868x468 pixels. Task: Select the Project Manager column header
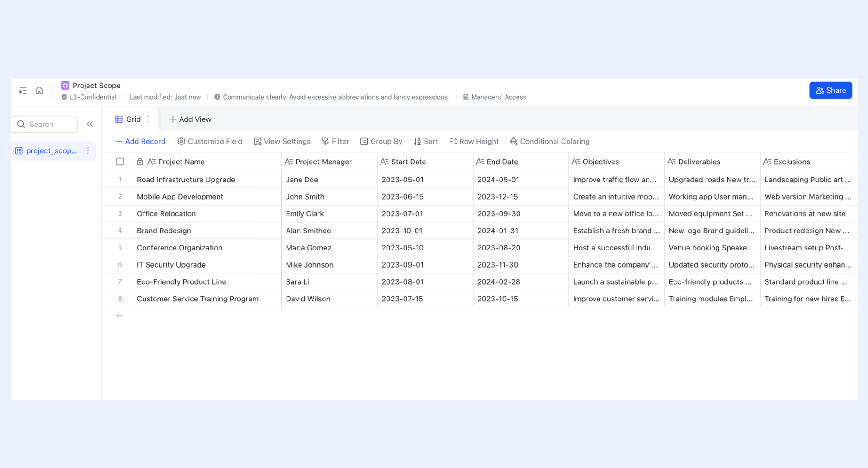coord(329,162)
